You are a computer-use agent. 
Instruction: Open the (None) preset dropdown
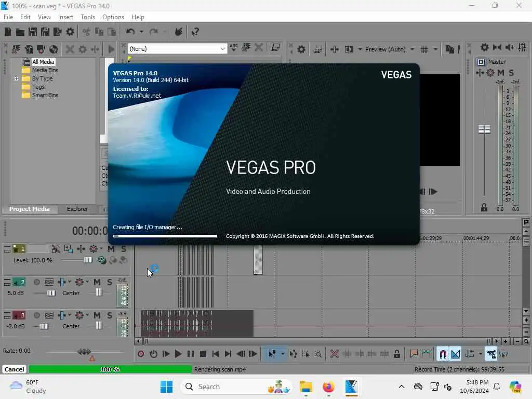(x=222, y=49)
